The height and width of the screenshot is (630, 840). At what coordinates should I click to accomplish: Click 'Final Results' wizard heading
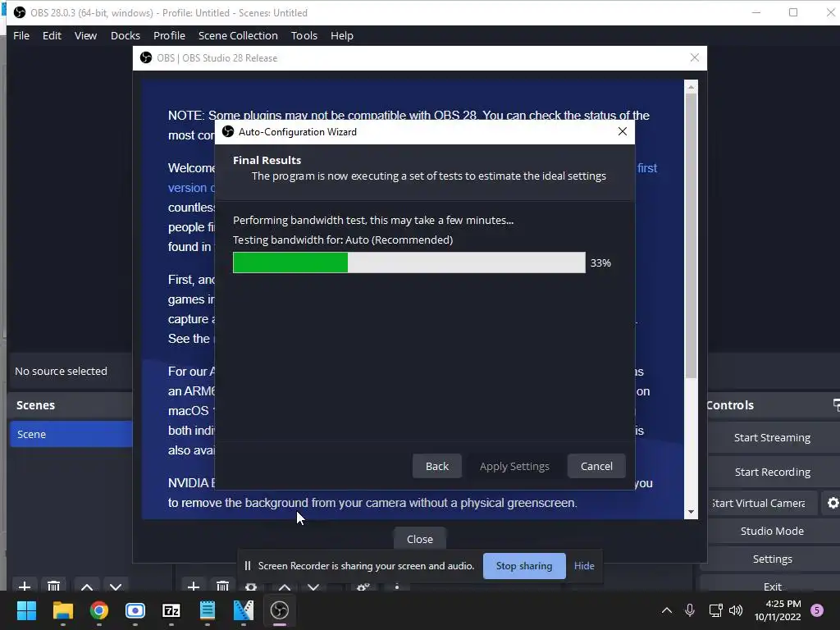pyautogui.click(x=267, y=160)
